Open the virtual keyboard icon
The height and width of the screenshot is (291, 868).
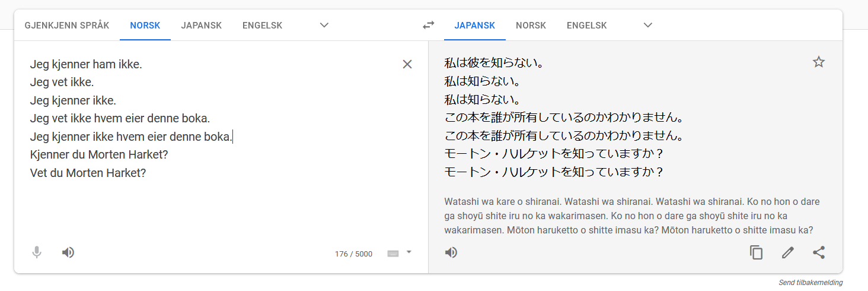pyautogui.click(x=393, y=254)
